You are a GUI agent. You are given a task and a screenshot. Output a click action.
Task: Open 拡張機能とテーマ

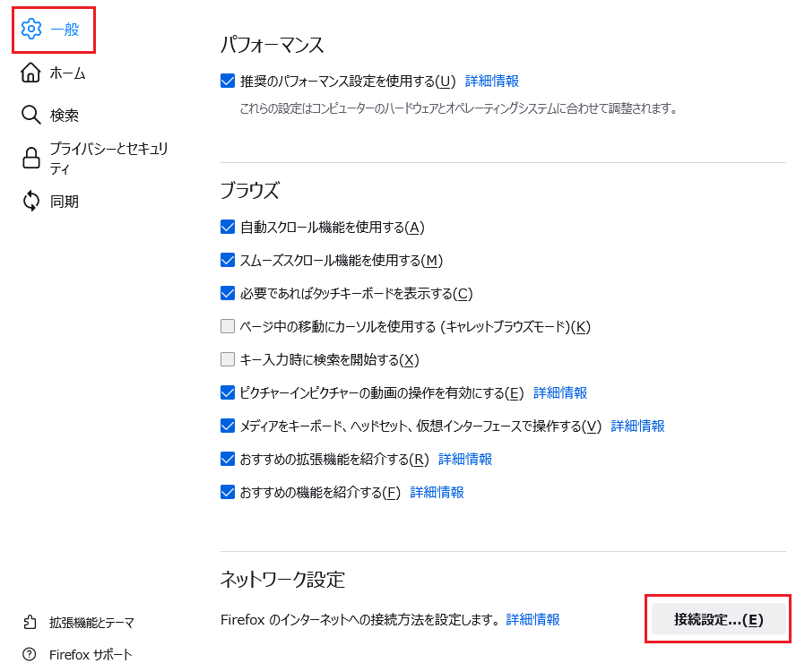coord(79,622)
